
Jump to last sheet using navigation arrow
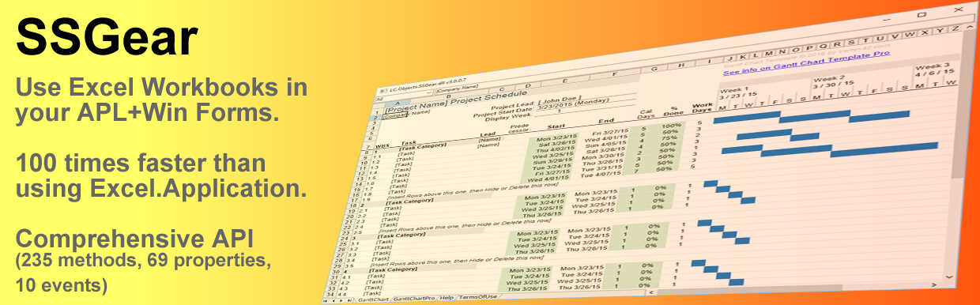(349, 300)
